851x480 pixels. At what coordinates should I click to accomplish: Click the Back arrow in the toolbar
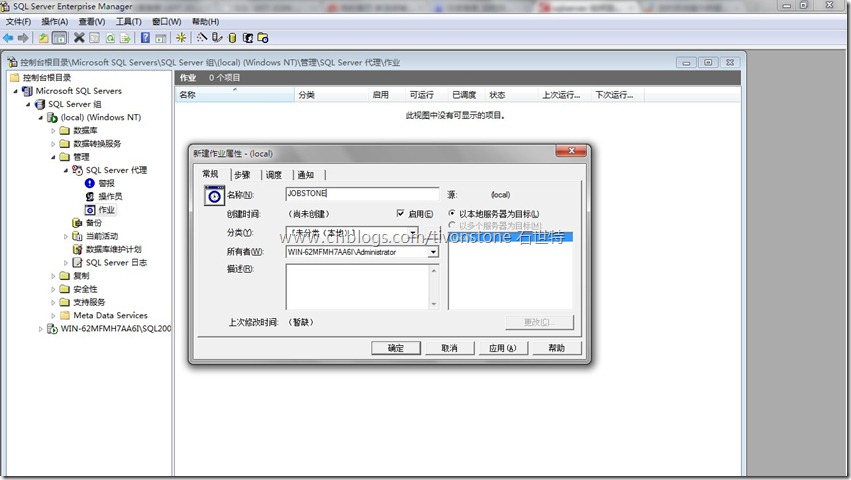(9, 38)
